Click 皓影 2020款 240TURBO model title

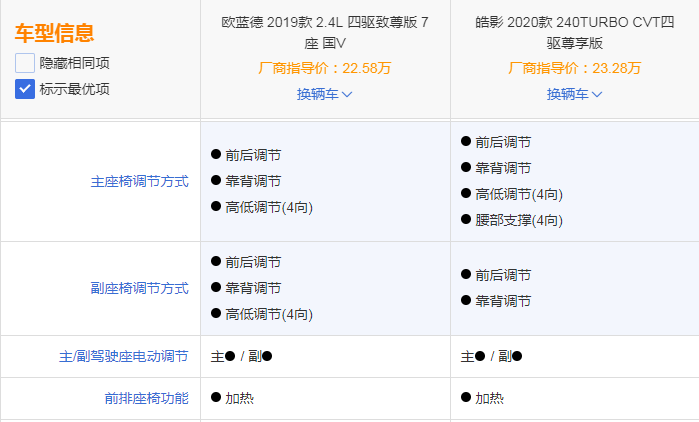575,33
